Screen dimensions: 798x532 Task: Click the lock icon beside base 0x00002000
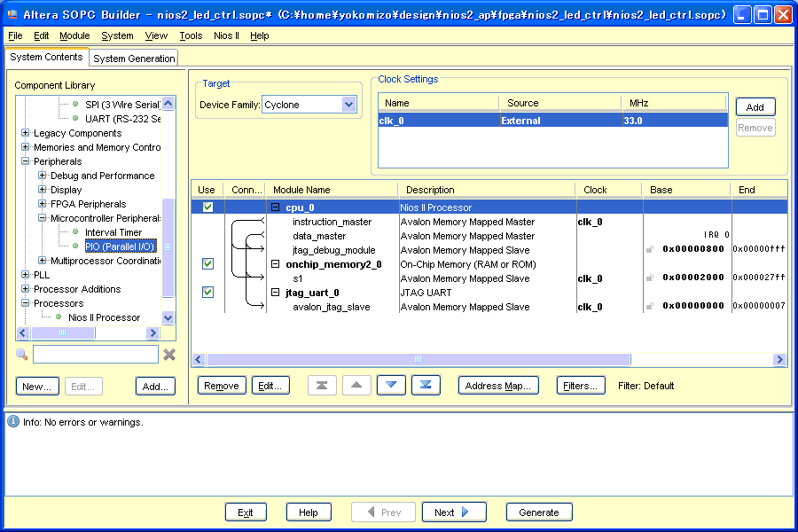pos(650,278)
